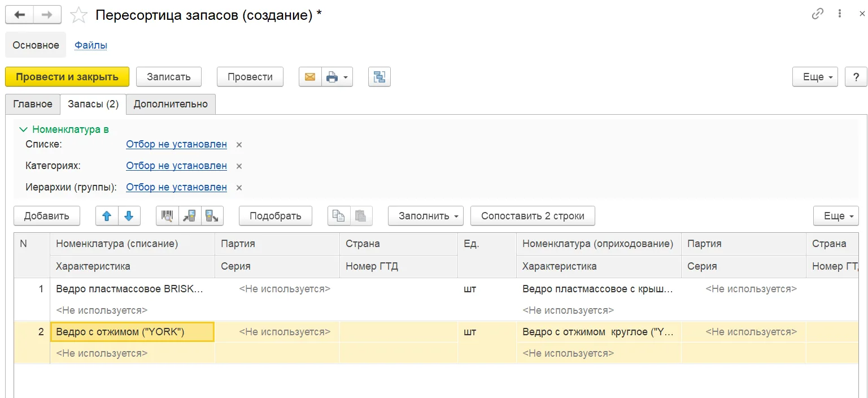Switch to the Дополнительно tab
The image size is (868, 398).
tap(171, 104)
